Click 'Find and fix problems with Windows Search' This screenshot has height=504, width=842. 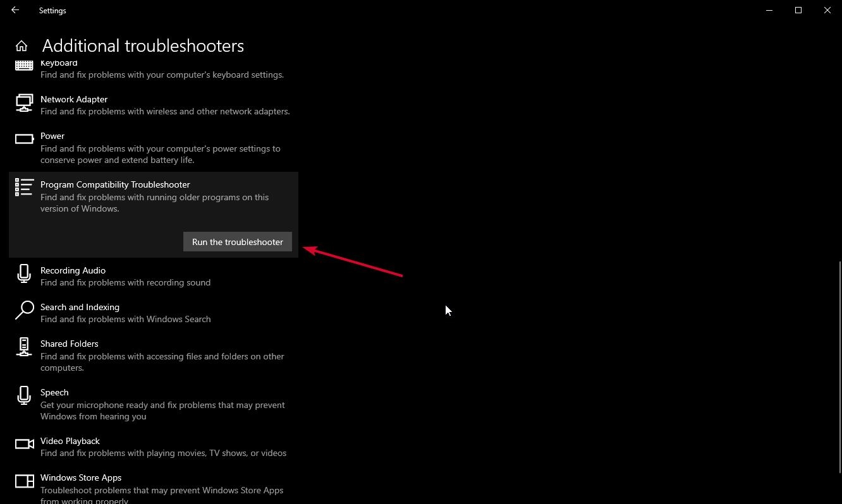coord(125,319)
